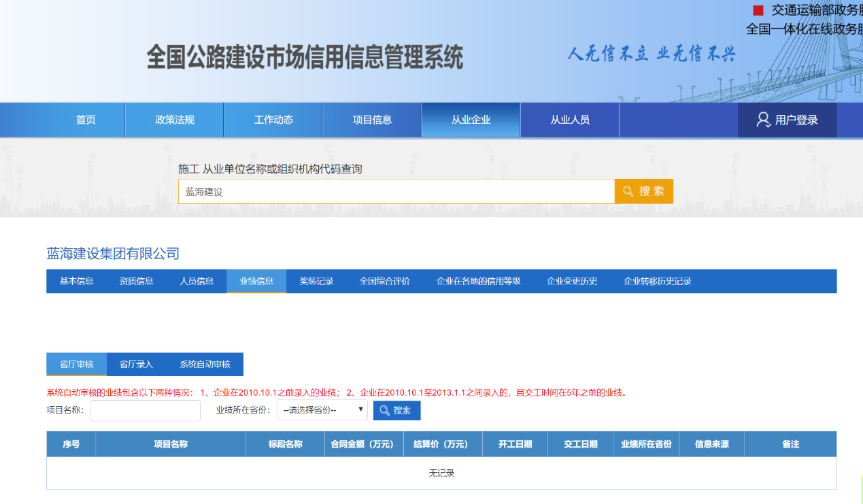Viewport: 863px width, 504px height.
Task: Open the 人员信息 tab
Action: 197,281
